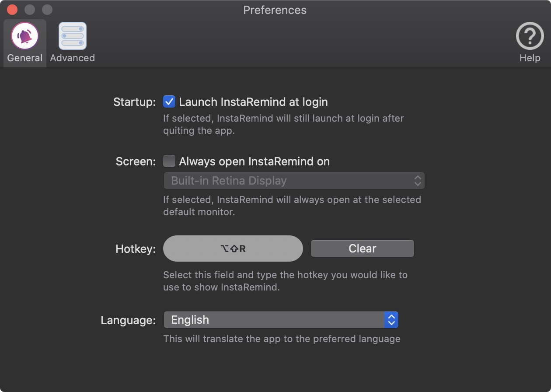Enable Always open InstaRemind on checkbox
Screen dimensions: 551x392
pos(169,161)
